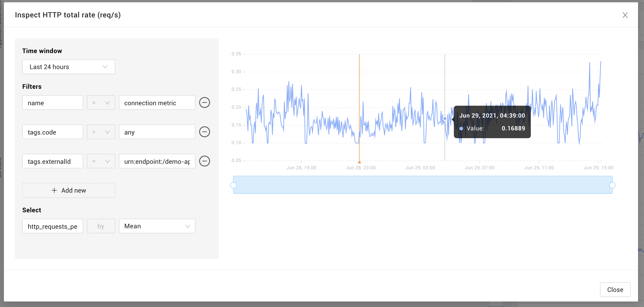644x307 pixels.
Task: Click the blue time range selection bar
Action: [x=423, y=185]
